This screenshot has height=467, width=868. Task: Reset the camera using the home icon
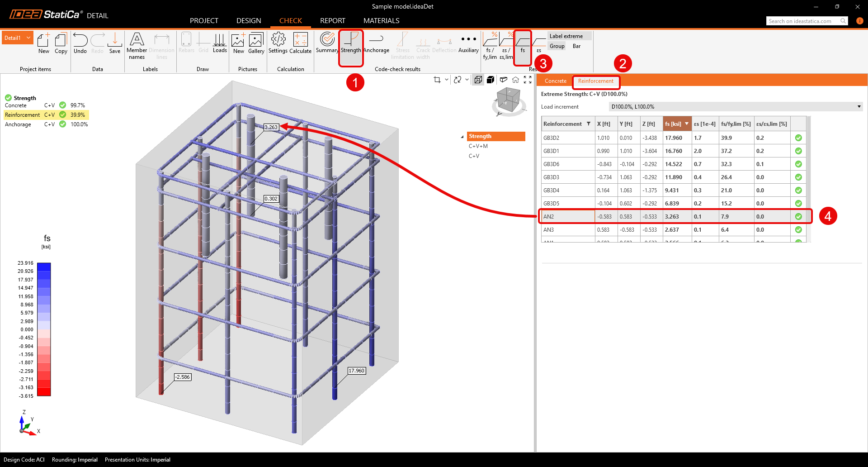tap(515, 80)
